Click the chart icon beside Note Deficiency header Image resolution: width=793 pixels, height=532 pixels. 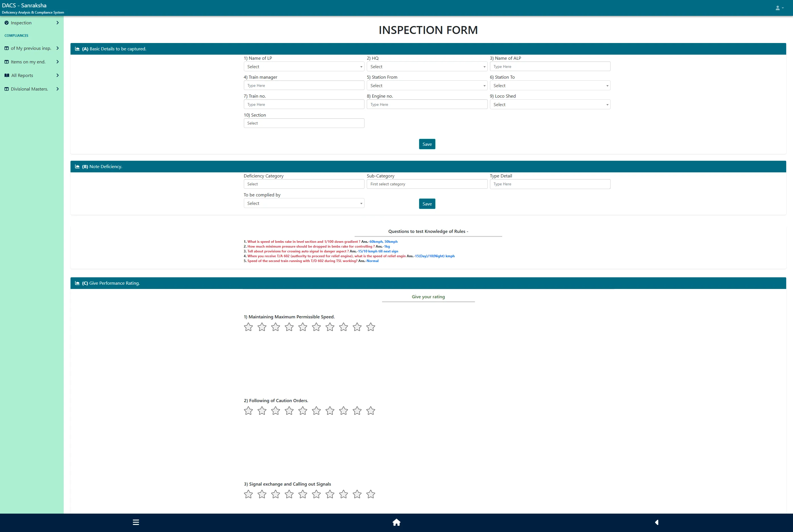click(x=77, y=167)
